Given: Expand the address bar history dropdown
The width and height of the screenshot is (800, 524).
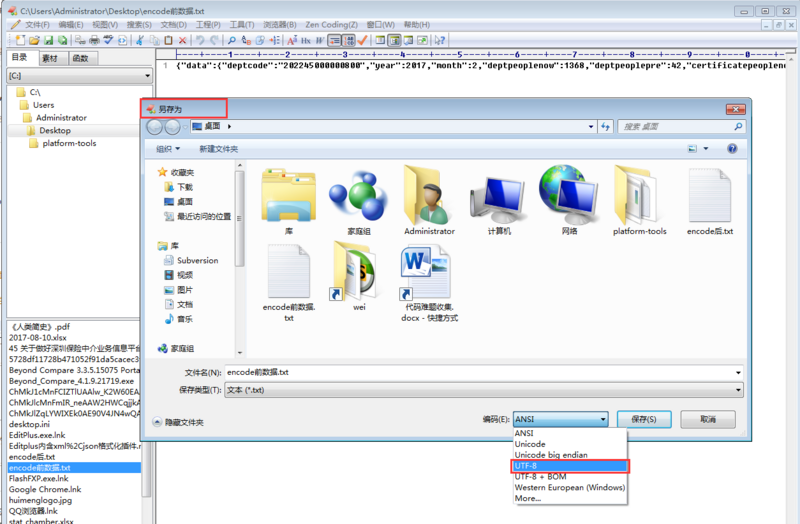Looking at the screenshot, I should (x=591, y=127).
